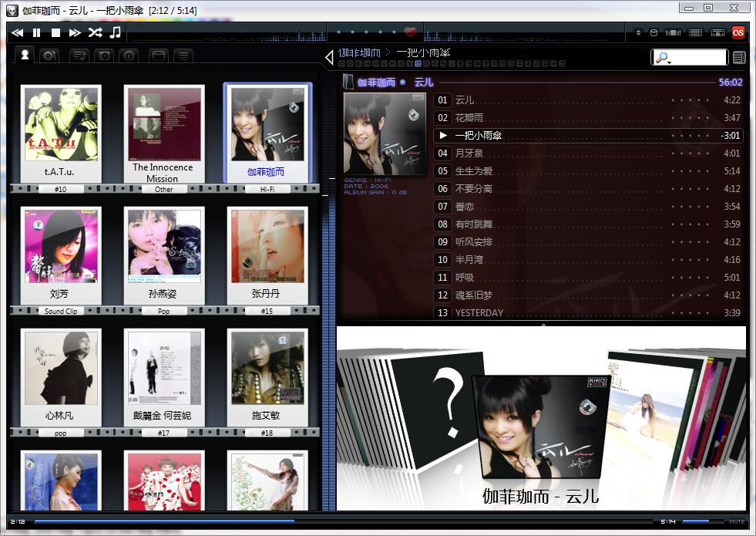Collapse the cover flow panel arrow
The height and width of the screenshot is (536, 756).
(543, 324)
